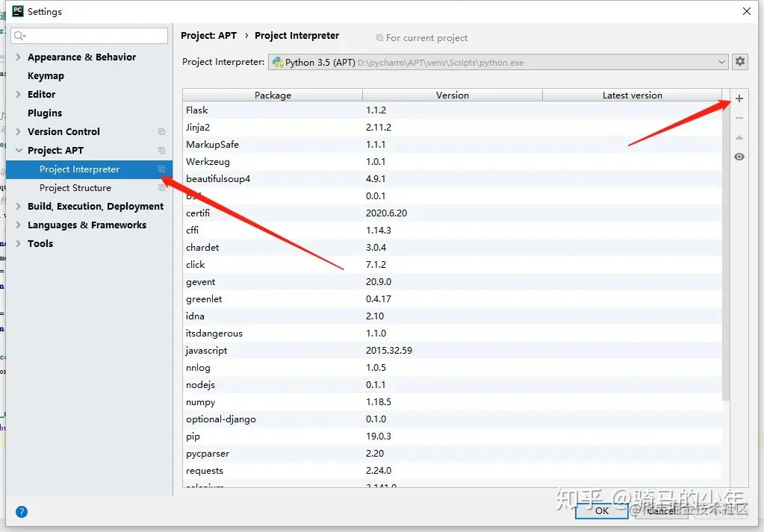Click the copy icon beside Project Interpreter

pyautogui.click(x=161, y=169)
